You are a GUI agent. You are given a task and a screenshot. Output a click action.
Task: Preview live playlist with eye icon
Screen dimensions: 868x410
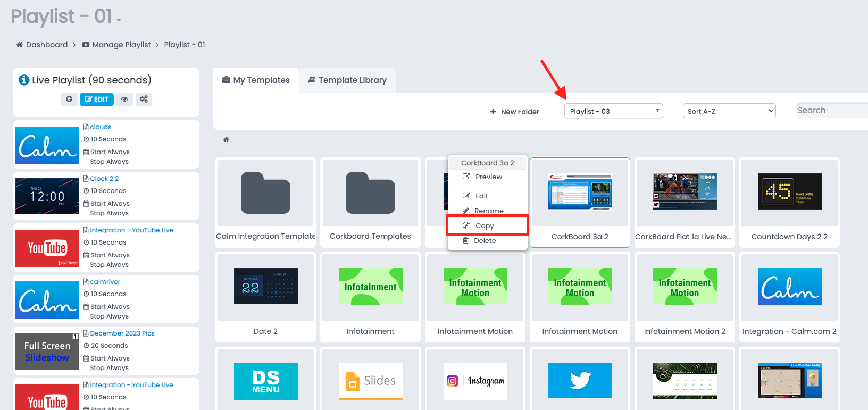pyautogui.click(x=124, y=99)
